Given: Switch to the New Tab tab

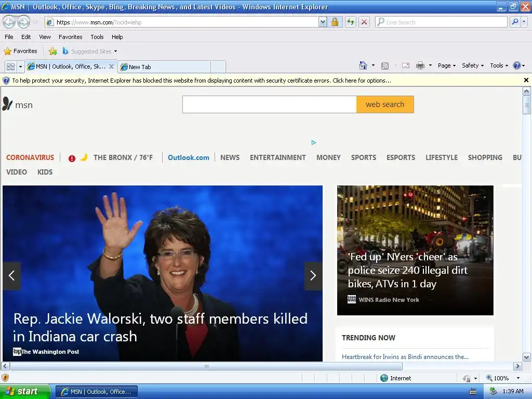Looking at the screenshot, I should 164,67.
